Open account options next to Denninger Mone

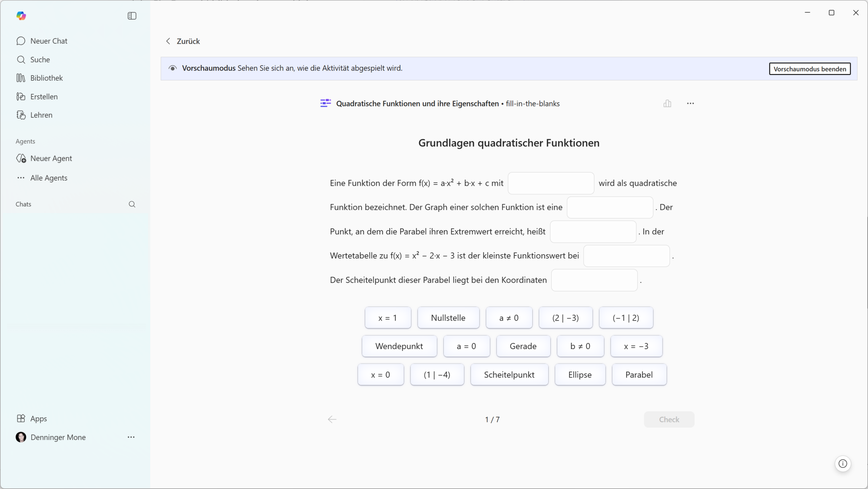click(131, 437)
